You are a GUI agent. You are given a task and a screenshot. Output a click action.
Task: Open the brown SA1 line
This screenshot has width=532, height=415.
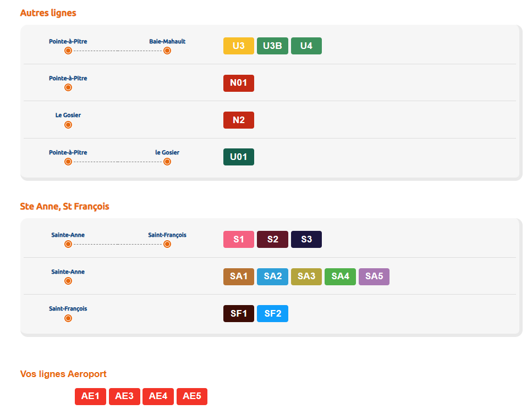point(238,276)
